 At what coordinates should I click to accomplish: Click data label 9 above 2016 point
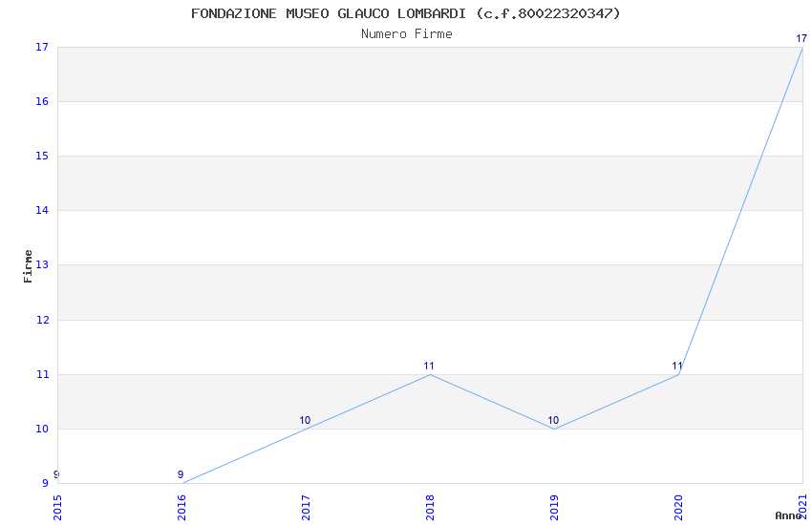click(x=181, y=474)
